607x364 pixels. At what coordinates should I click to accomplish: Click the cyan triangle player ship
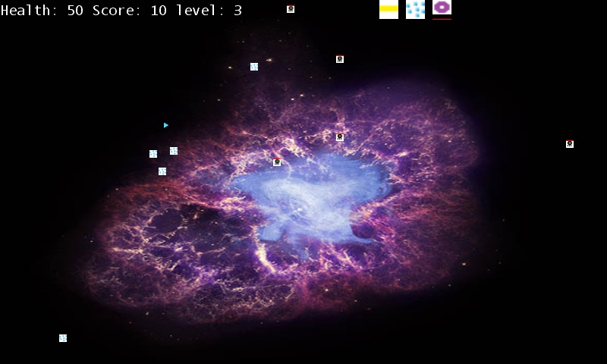(166, 125)
